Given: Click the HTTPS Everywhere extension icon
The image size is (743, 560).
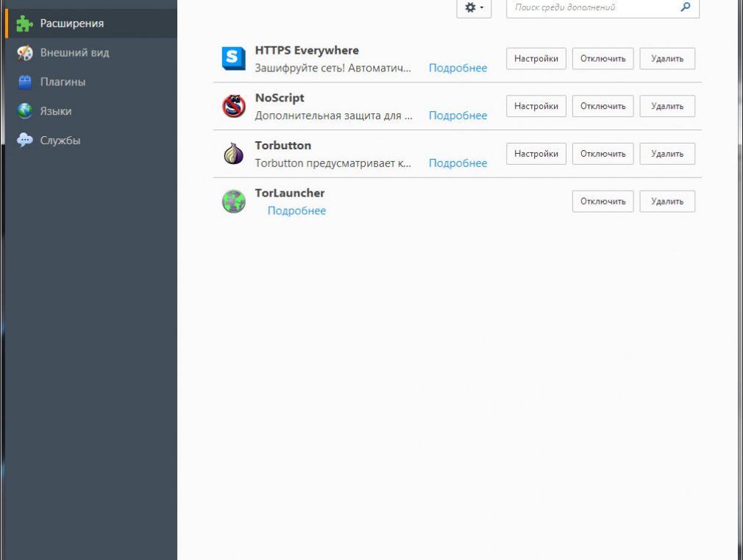Looking at the screenshot, I should click(234, 58).
